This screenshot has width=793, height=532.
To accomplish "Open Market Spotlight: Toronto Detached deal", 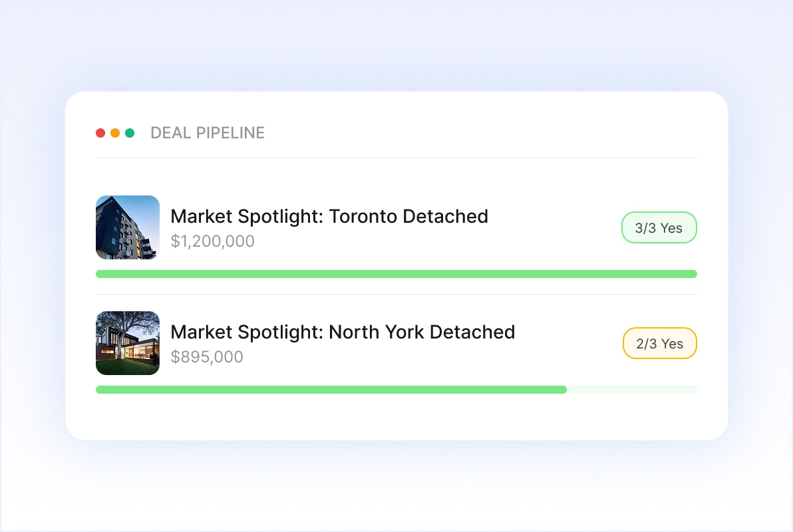I will coord(329,216).
